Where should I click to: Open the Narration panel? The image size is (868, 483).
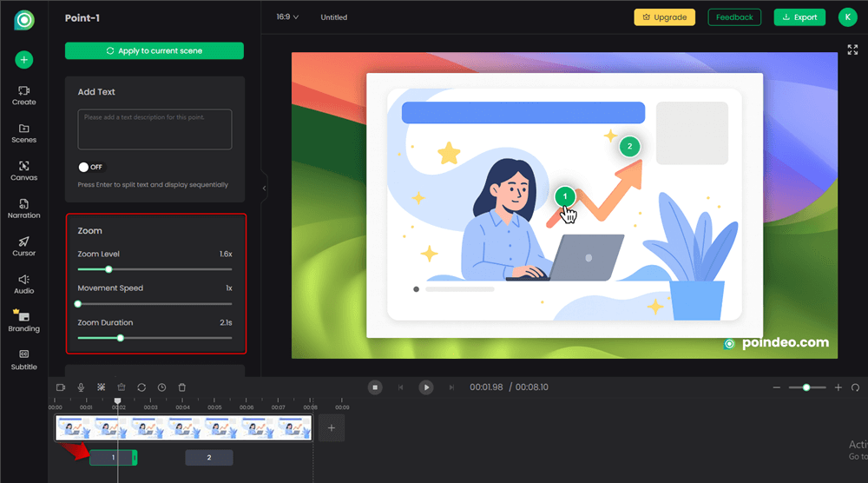(24, 208)
